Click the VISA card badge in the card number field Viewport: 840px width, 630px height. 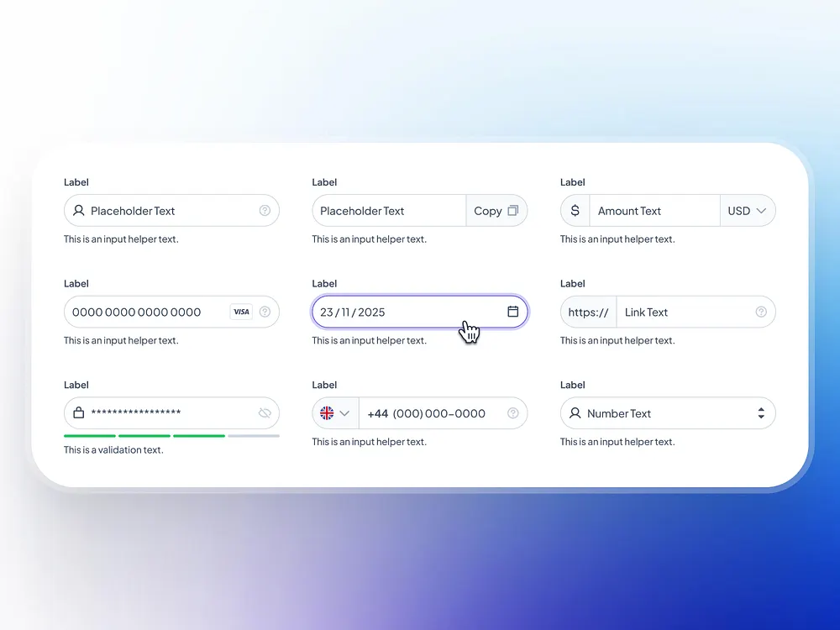pos(241,312)
